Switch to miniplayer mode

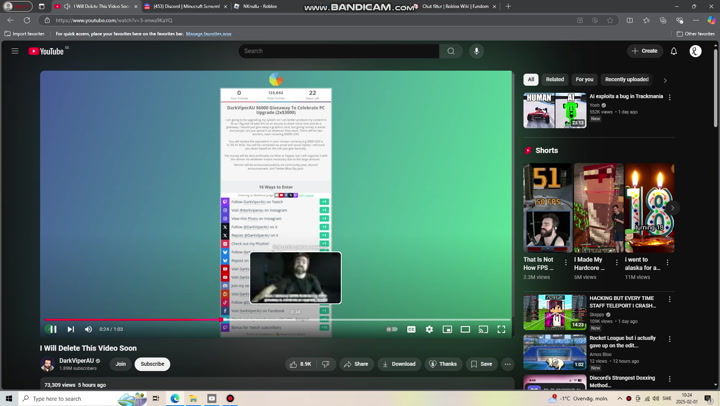(447, 329)
